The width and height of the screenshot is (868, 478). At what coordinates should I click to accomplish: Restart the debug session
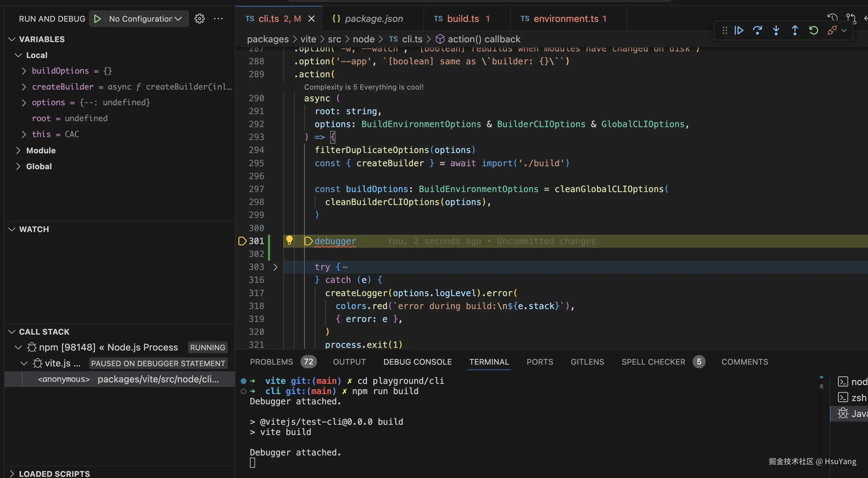click(x=814, y=31)
